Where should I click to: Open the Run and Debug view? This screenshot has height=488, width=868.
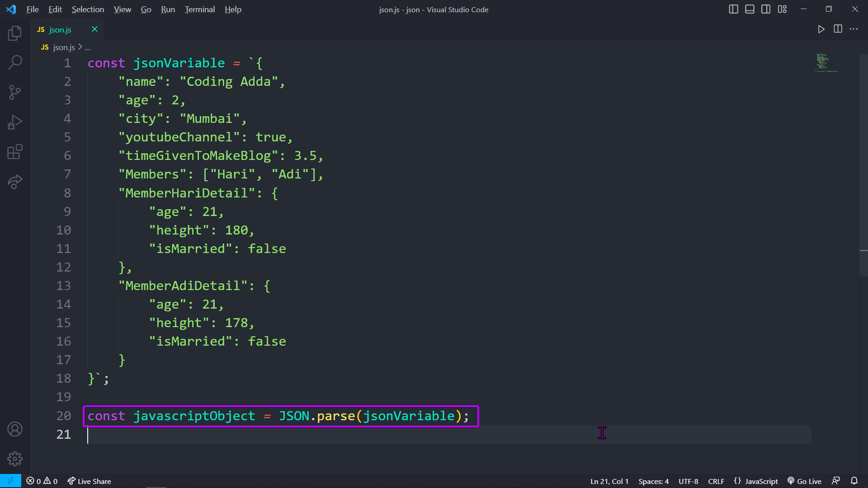point(15,122)
